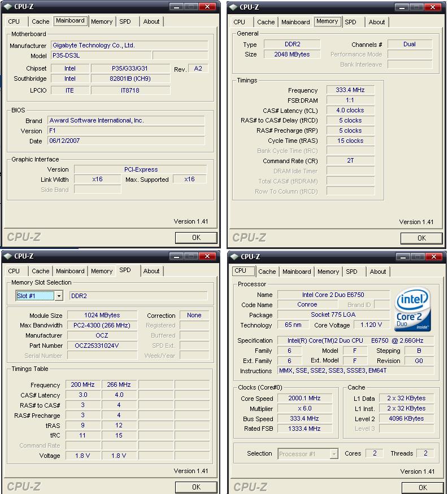Click the CPU-Z title icon in the CPU window

234,257
